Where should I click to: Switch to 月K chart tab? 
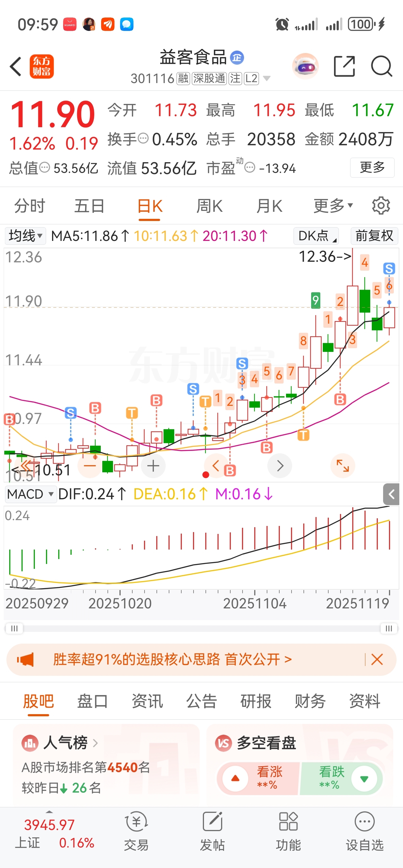pyautogui.click(x=269, y=206)
